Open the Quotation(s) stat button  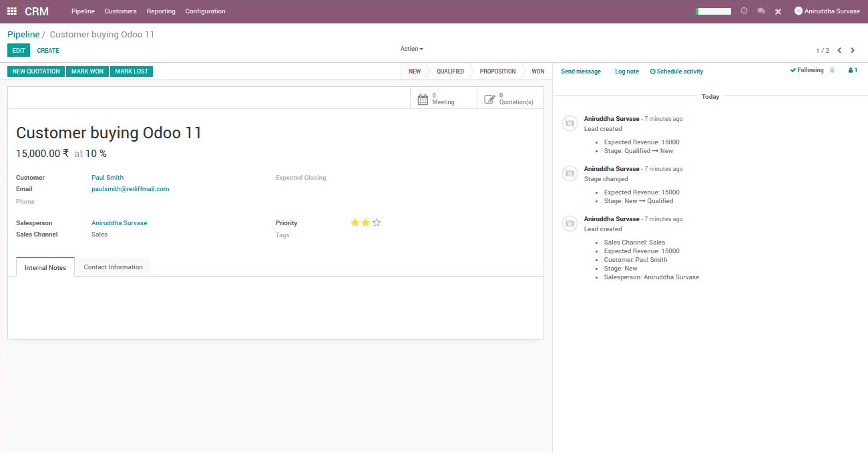pos(510,98)
